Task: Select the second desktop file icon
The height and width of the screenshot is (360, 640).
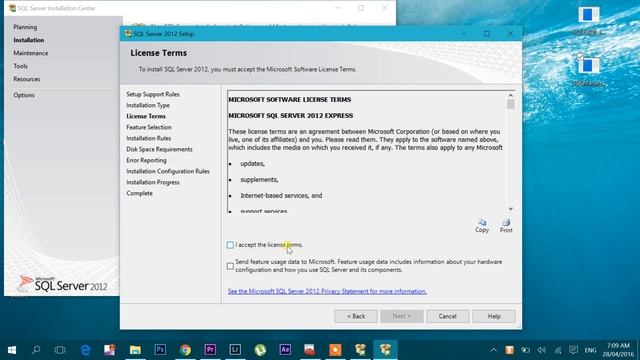Action: coord(589,70)
